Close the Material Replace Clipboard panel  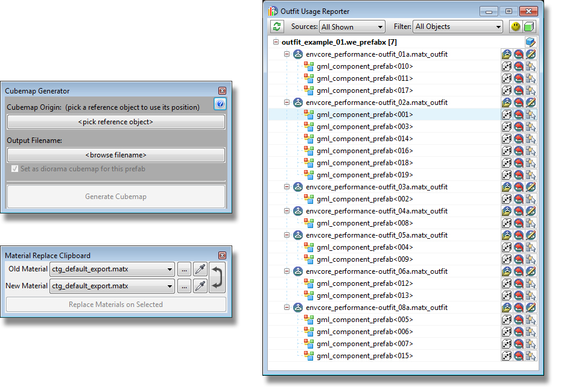222,255
